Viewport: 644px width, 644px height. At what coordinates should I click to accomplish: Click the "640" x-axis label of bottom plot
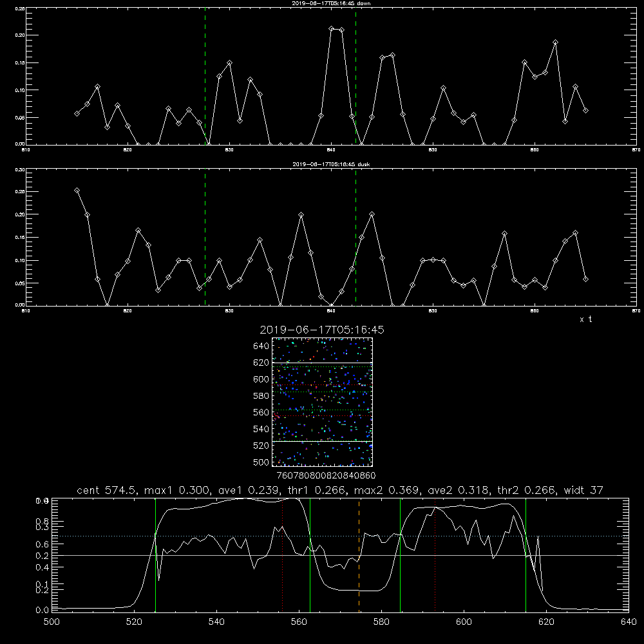tap(629, 621)
